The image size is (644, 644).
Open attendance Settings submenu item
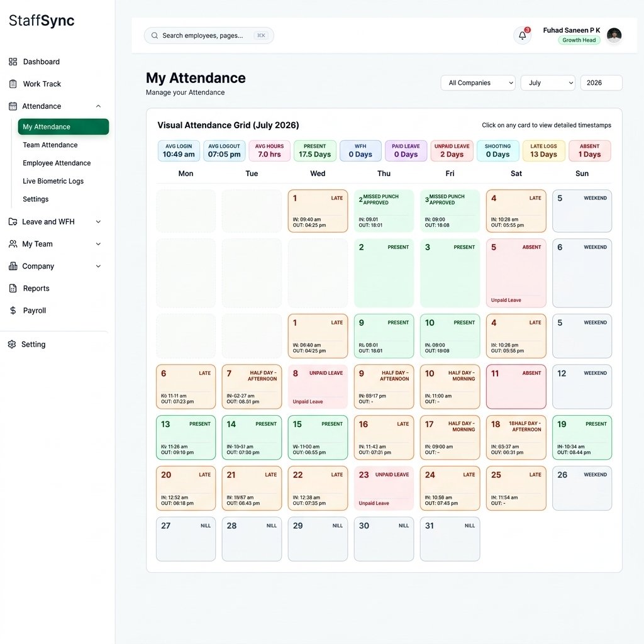(36, 199)
